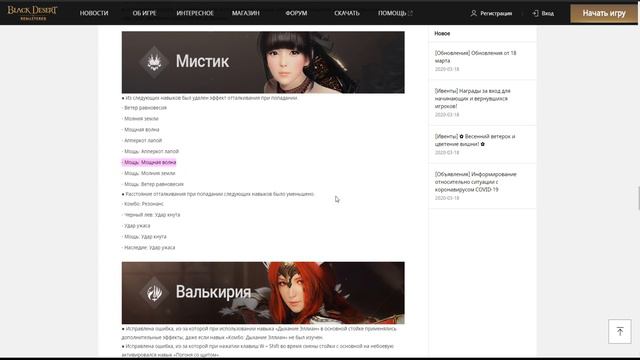This screenshot has height=360, width=640.
Task: Click the highlighted 'Мощь: Мощная волна' line
Action: (149, 162)
